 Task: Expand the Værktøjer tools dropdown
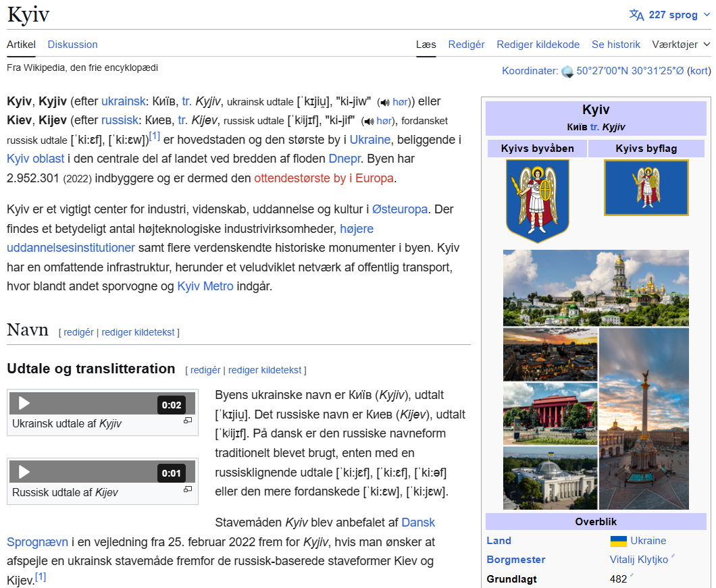click(681, 45)
